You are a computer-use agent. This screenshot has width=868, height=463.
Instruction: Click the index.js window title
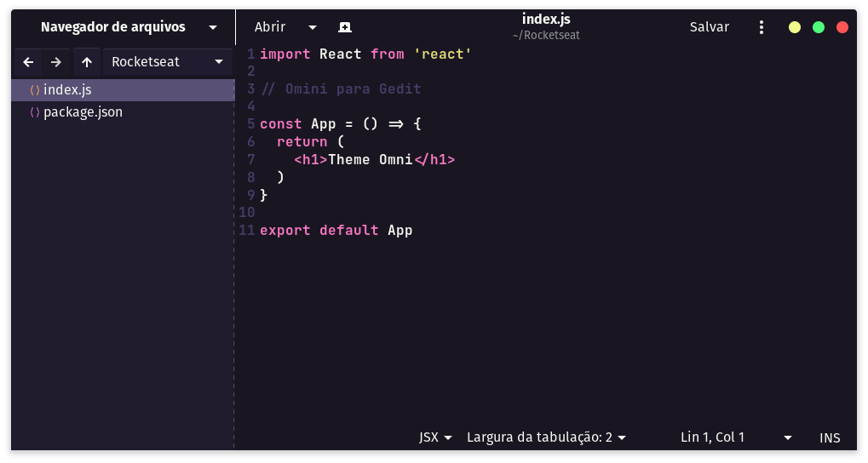[x=546, y=19]
